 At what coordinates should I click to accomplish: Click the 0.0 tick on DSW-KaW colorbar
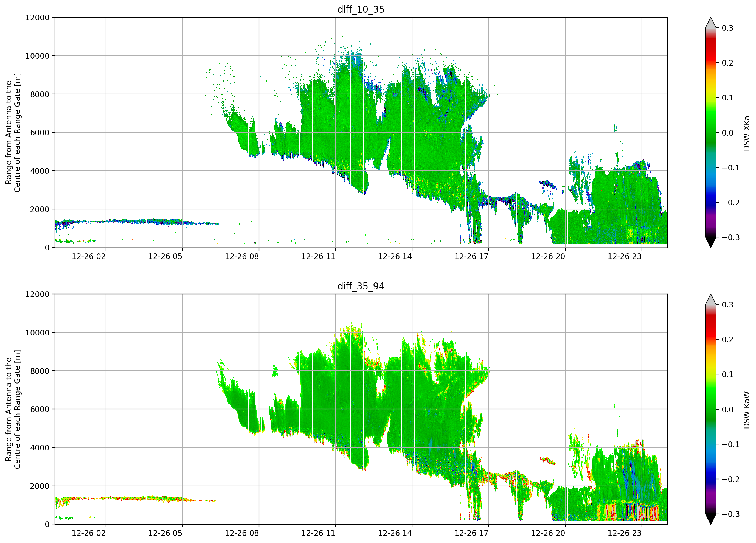pyautogui.click(x=728, y=410)
